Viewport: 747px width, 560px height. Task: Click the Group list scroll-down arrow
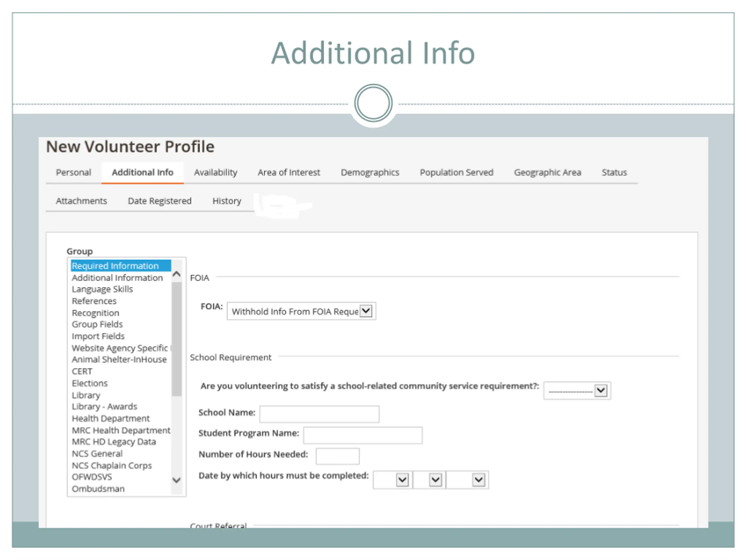(x=176, y=480)
